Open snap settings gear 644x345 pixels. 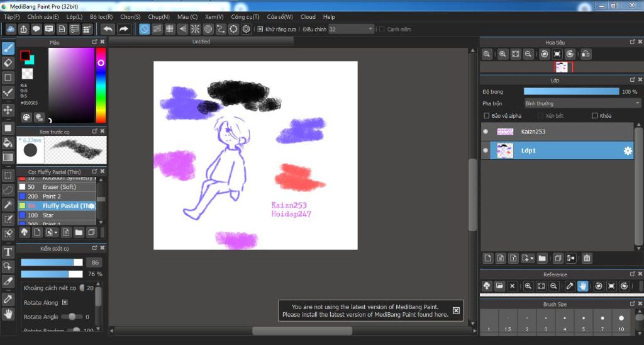click(246, 29)
